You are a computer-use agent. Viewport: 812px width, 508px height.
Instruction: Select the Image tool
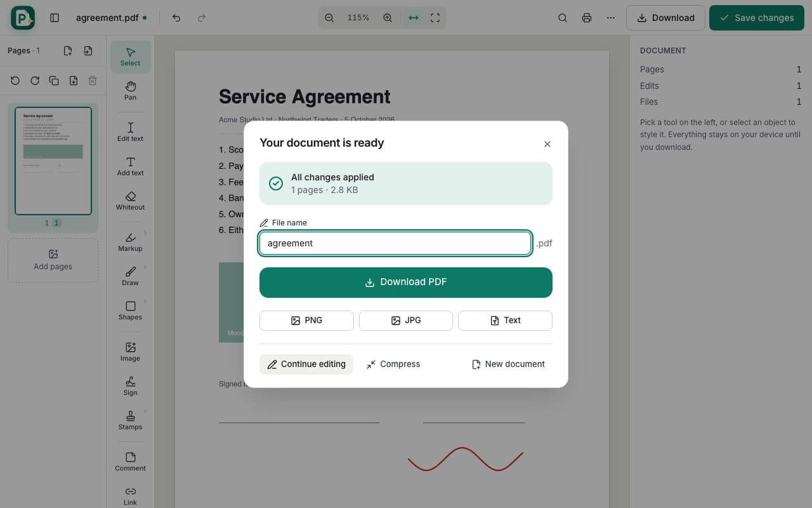pos(130,351)
